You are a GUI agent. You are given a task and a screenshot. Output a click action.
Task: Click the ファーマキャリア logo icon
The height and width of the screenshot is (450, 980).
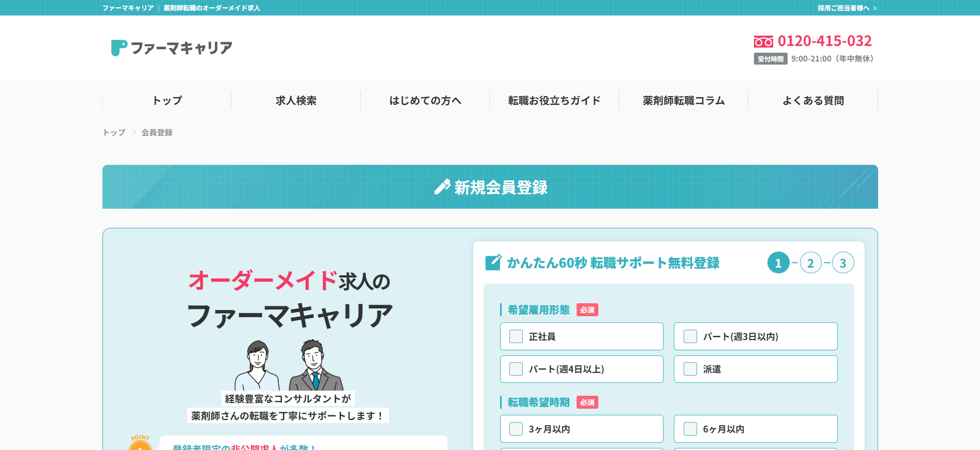click(119, 48)
